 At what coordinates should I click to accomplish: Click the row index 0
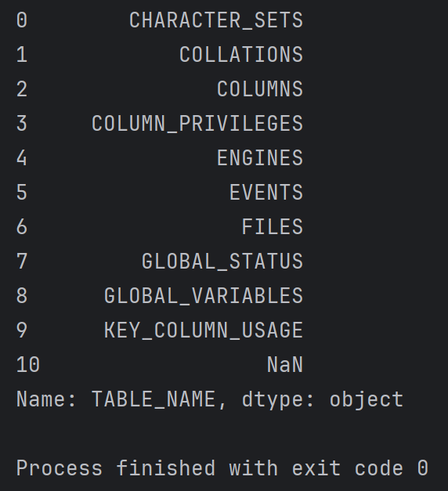(x=22, y=20)
